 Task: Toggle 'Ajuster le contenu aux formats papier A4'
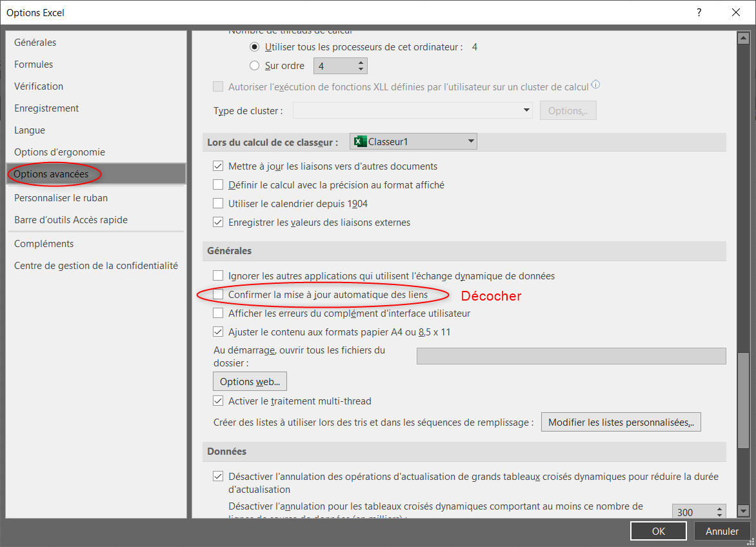(218, 332)
